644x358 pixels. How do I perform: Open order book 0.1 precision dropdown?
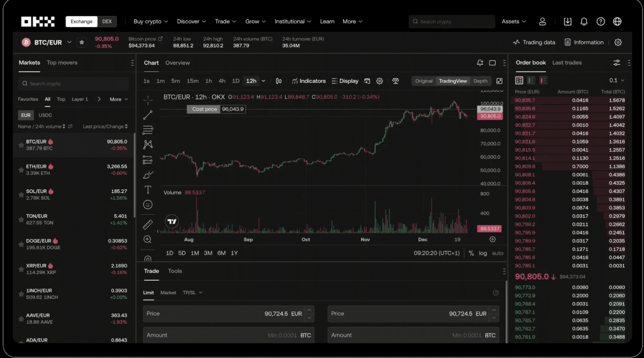617,80
